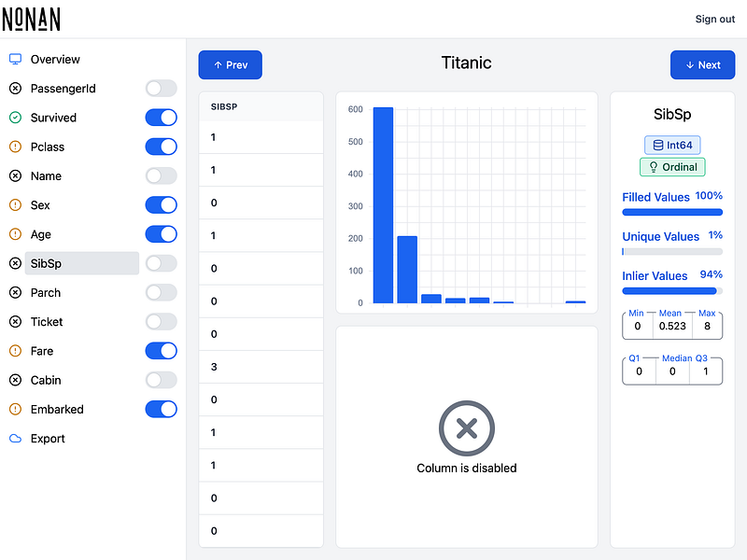
Task: Click the warning icon next to Embarked
Action: click(x=13, y=409)
